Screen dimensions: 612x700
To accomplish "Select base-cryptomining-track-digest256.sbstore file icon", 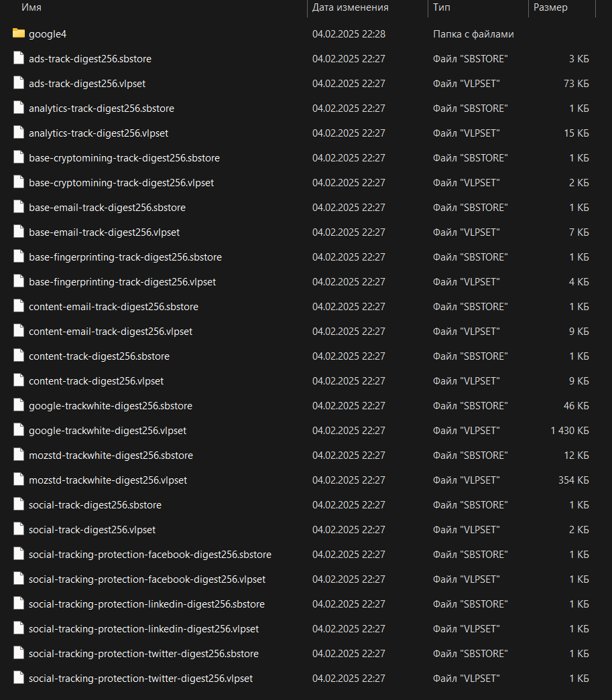I will tap(19, 157).
